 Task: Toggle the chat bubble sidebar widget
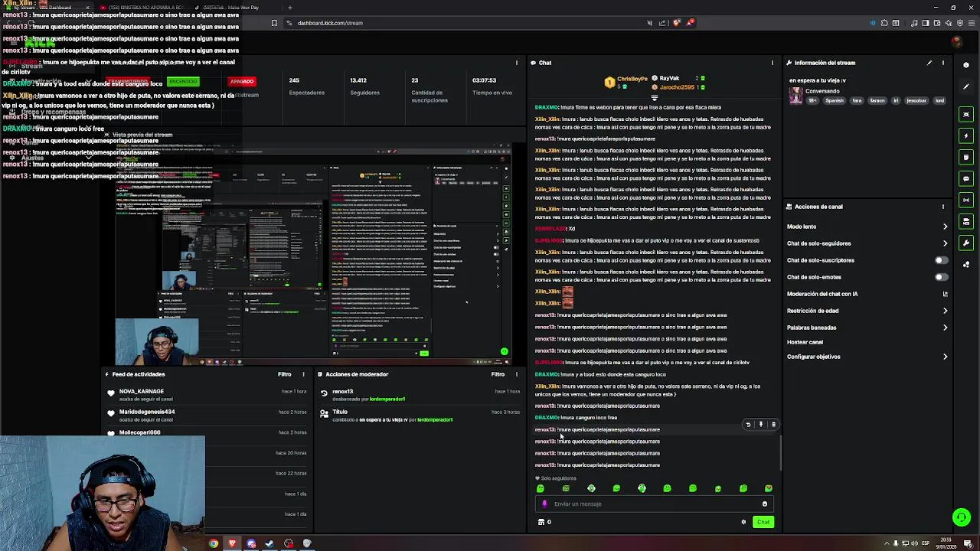point(966,178)
